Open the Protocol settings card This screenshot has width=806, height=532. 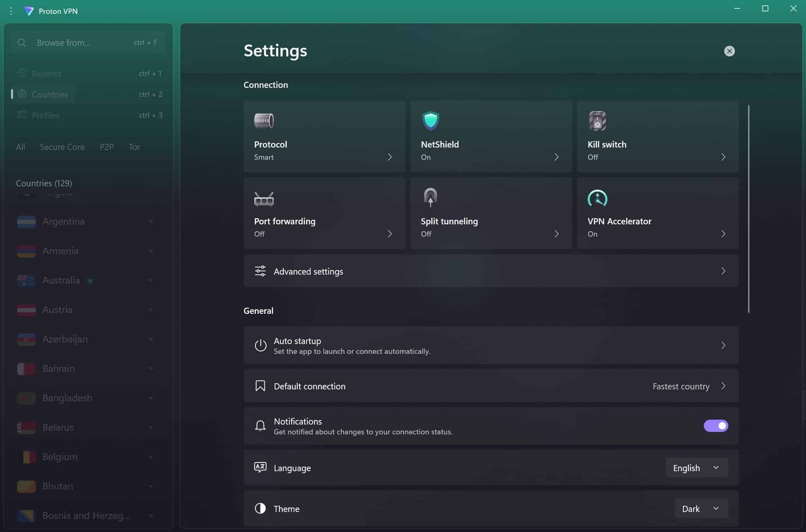(x=324, y=136)
